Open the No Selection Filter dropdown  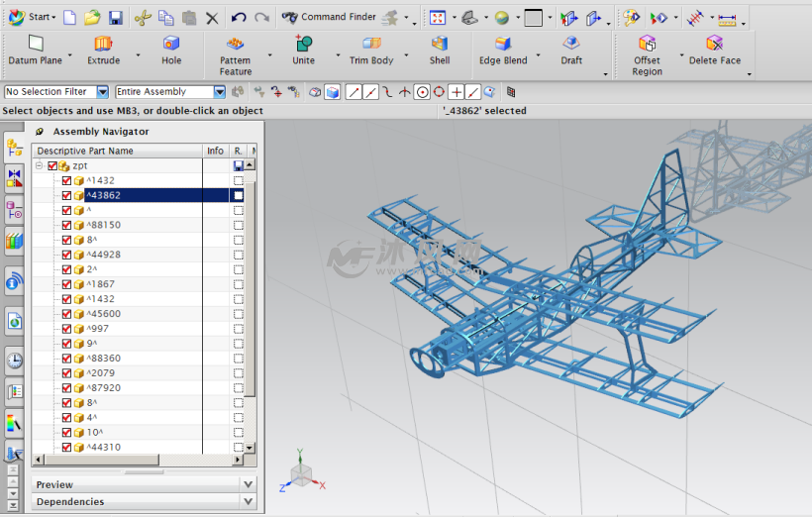point(103,92)
